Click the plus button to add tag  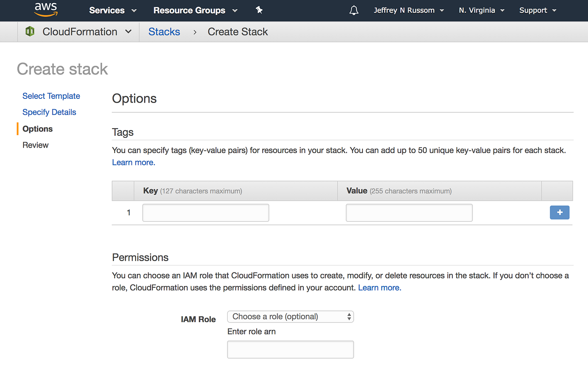pyautogui.click(x=559, y=212)
